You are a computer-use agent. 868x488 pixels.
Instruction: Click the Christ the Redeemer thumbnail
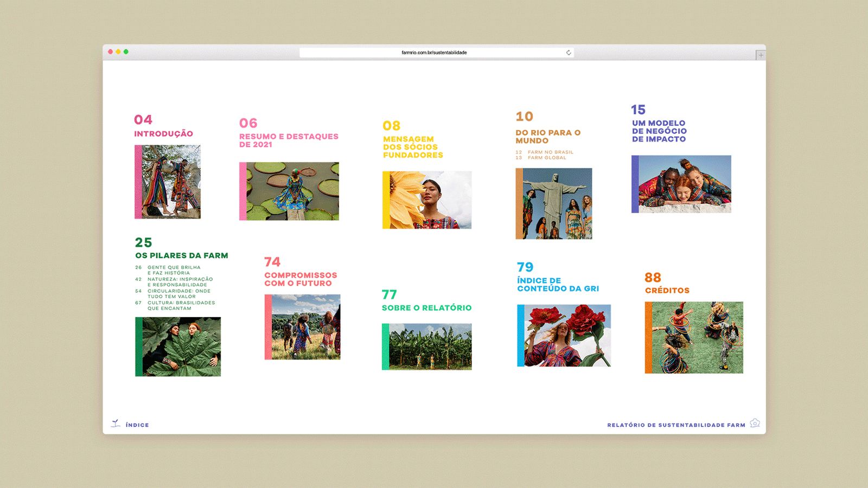click(x=554, y=203)
